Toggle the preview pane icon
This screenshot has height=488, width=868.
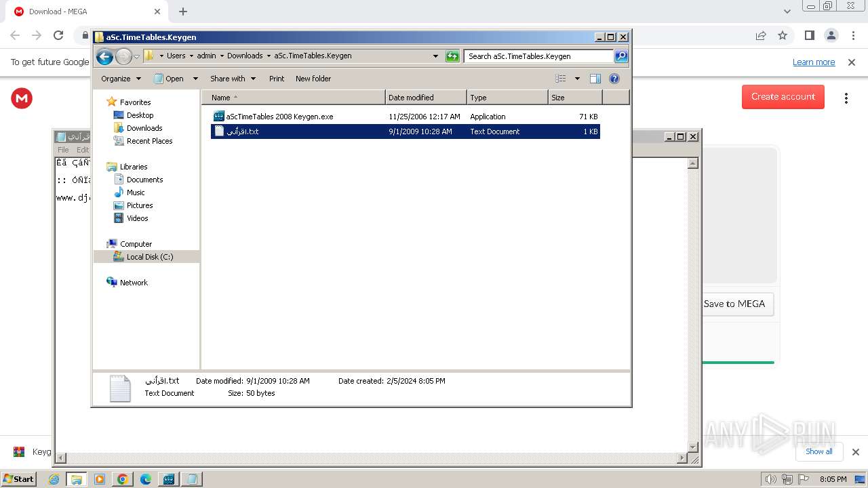[595, 79]
